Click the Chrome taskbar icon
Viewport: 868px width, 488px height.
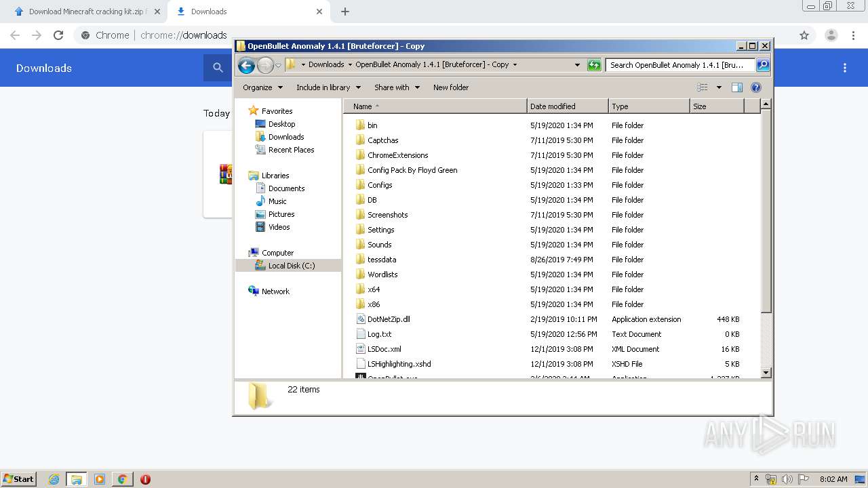122,479
